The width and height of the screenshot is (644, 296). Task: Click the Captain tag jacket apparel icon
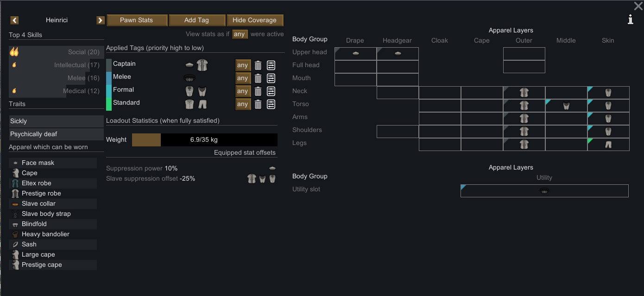[202, 65]
